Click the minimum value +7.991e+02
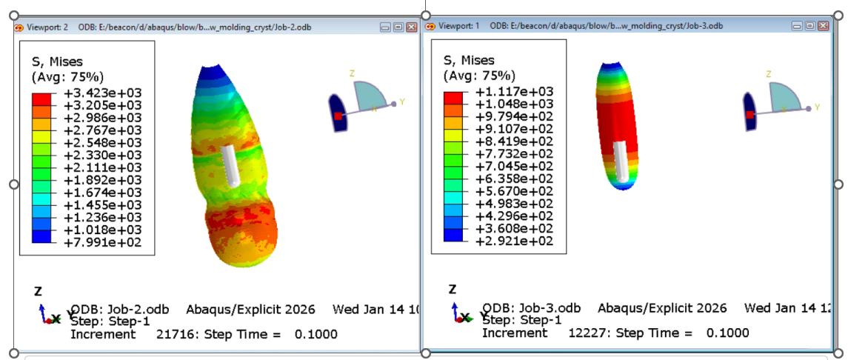The width and height of the screenshot is (868, 360). pyautogui.click(x=103, y=242)
